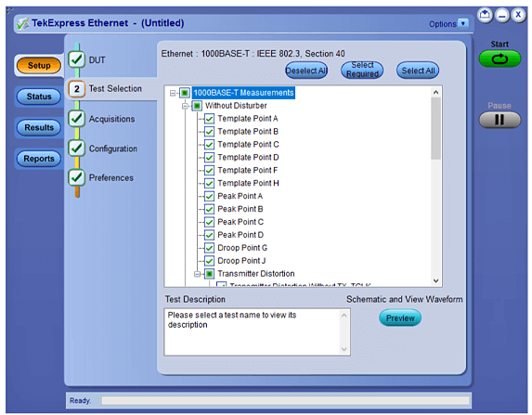Uncheck Template Point D

[210, 158]
